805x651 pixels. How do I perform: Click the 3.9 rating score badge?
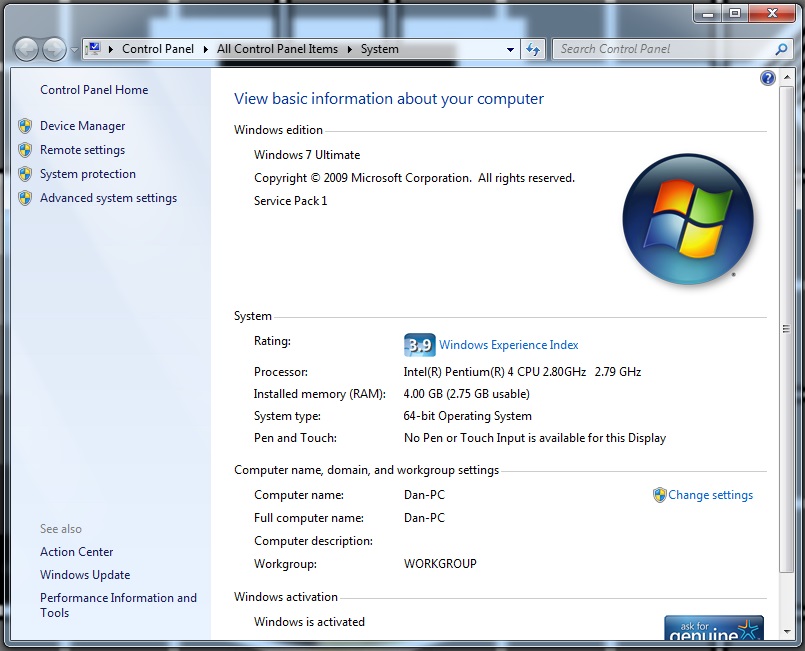click(419, 345)
